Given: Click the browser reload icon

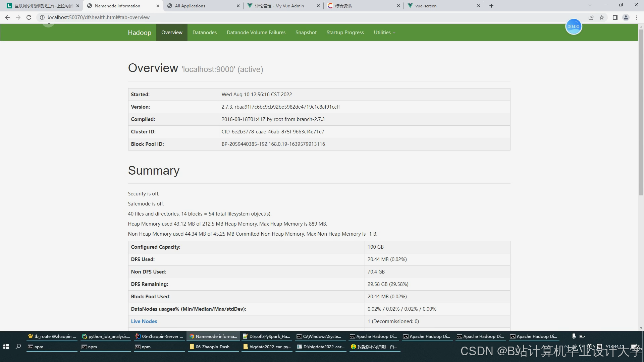Looking at the screenshot, I should click(x=29, y=17).
